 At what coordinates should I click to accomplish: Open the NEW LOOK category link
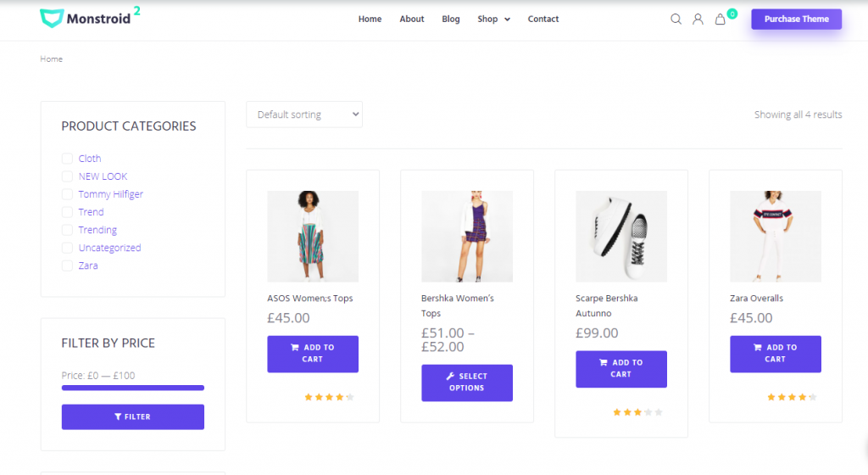click(103, 176)
